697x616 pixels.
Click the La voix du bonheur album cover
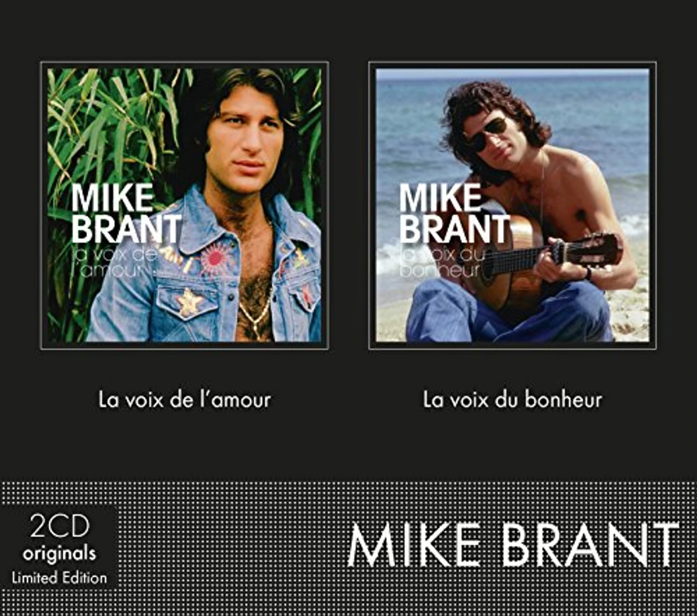click(x=512, y=205)
